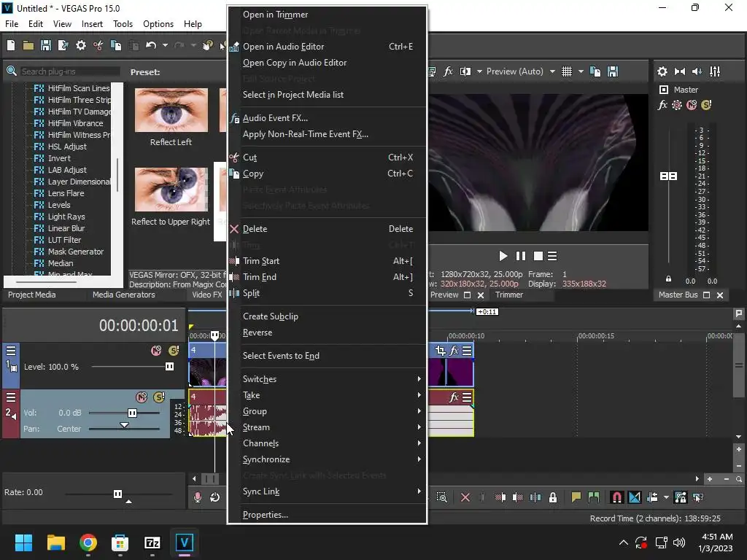The height and width of the screenshot is (560, 747).
Task: Toggle Master Bus mute button
Action: [x=692, y=105]
